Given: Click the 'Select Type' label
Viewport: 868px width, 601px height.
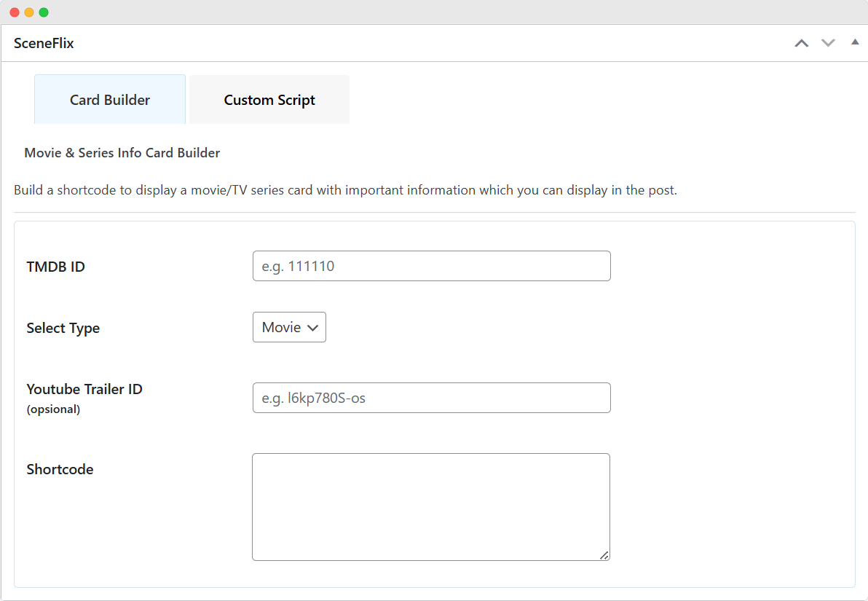Looking at the screenshot, I should point(63,328).
